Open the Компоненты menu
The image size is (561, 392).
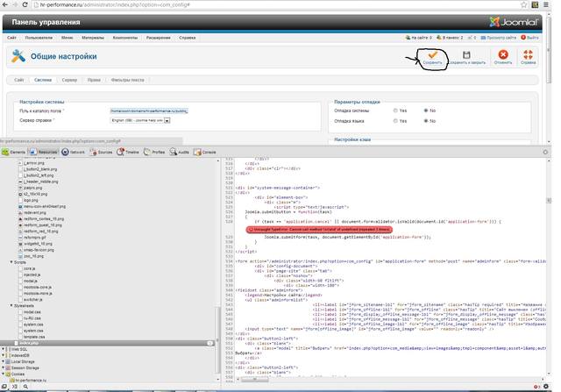[x=124, y=38]
